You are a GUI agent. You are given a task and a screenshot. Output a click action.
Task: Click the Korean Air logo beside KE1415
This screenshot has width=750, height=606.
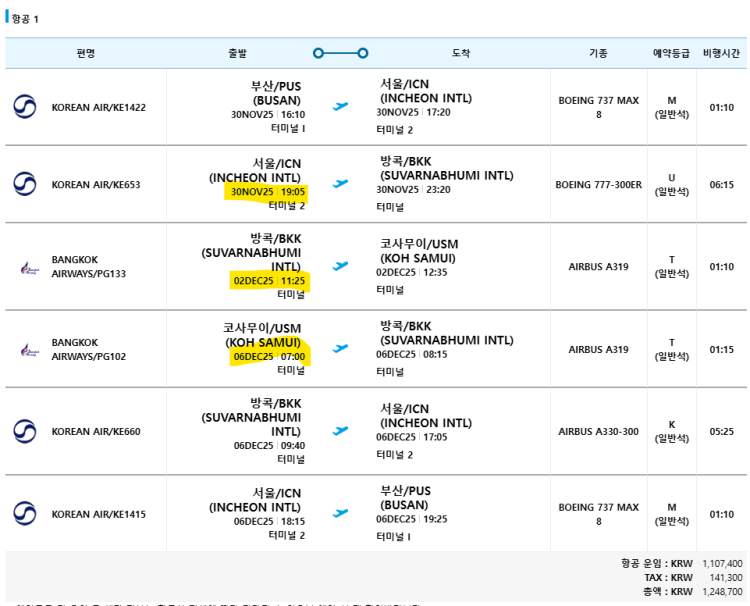(x=24, y=514)
